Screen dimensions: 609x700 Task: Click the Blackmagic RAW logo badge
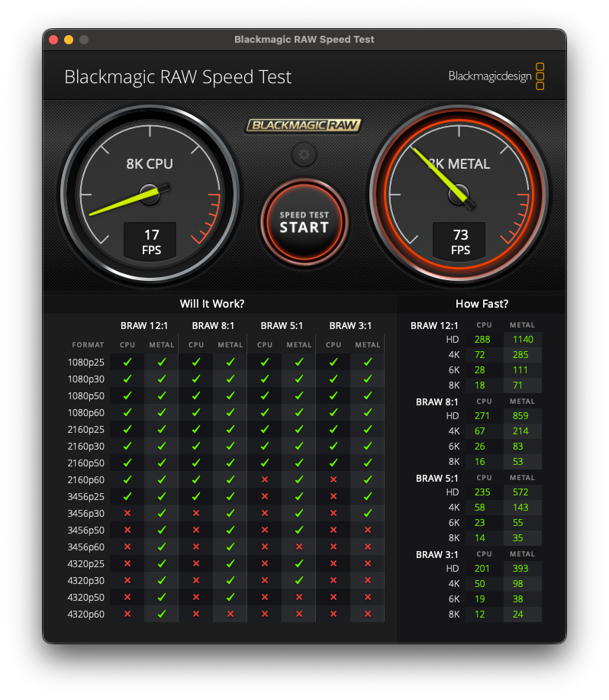[x=304, y=125]
